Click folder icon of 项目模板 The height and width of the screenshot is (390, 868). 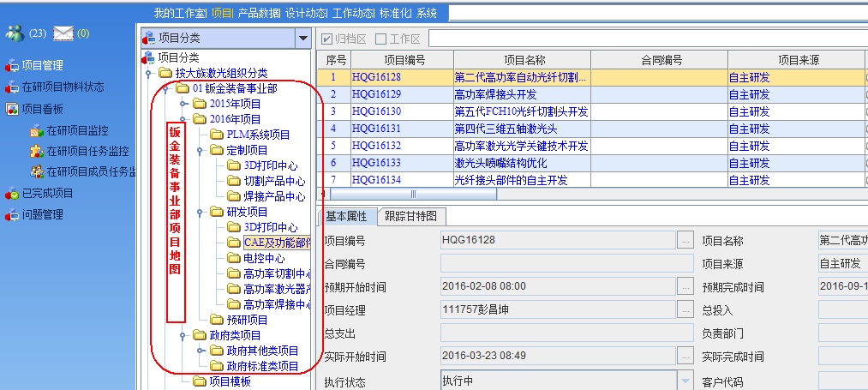click(x=200, y=381)
